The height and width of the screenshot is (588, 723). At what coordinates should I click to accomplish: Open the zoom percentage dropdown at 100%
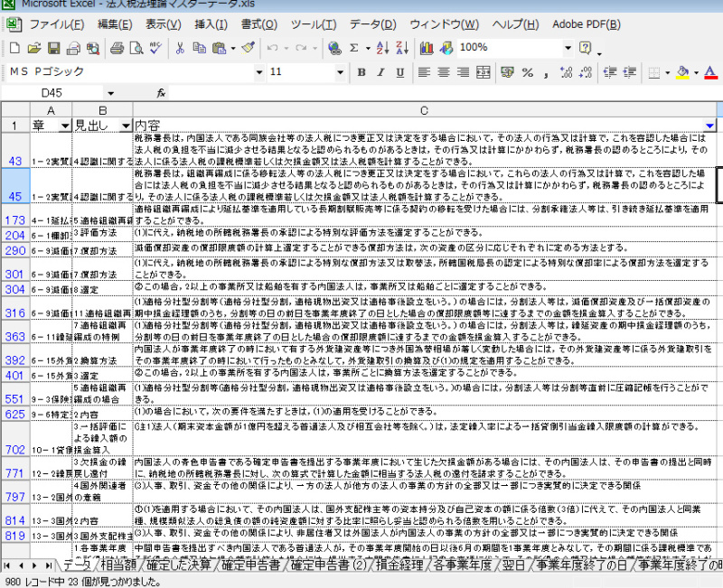tap(568, 48)
